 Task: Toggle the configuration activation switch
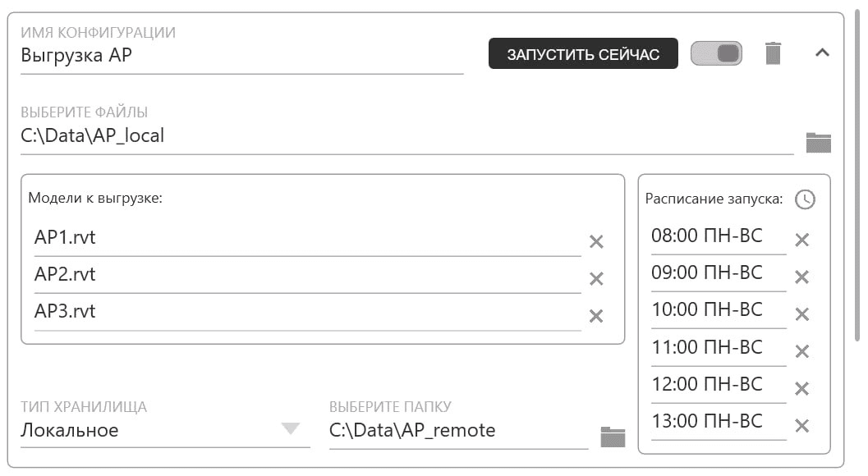(715, 52)
